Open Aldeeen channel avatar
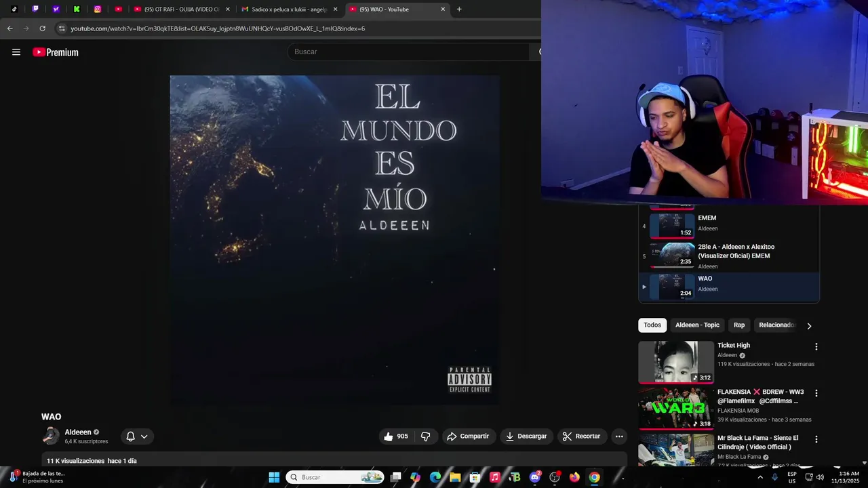Viewport: 868px width, 488px height. pos(50,436)
